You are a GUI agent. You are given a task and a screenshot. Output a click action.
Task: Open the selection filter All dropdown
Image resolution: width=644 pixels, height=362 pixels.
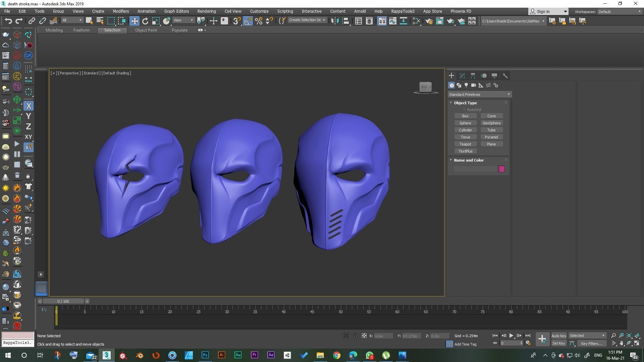(x=72, y=20)
